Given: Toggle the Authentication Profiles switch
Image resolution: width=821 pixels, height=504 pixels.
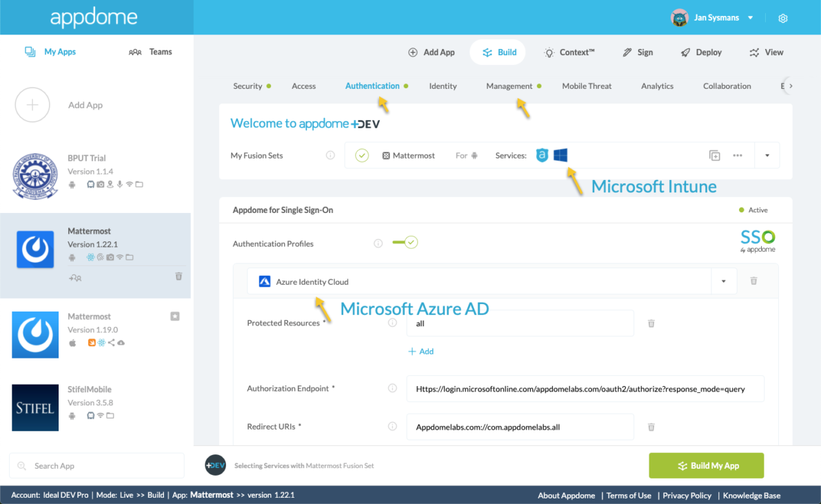Looking at the screenshot, I should (x=405, y=242).
